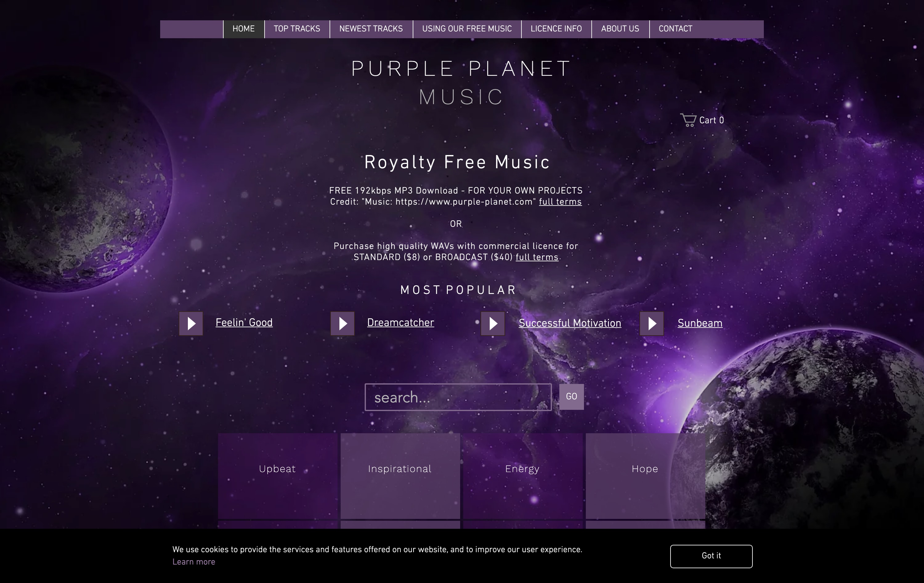Open full terms for free downloads
Image resolution: width=924 pixels, height=583 pixels.
point(560,202)
